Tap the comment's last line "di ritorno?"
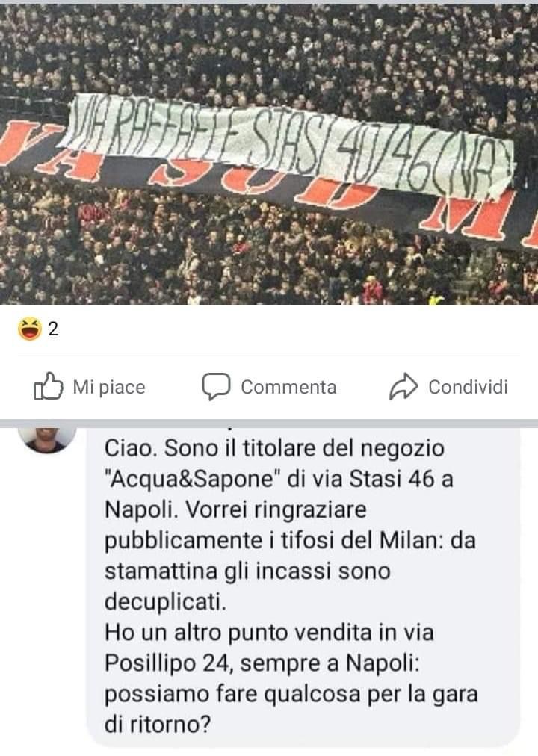The height and width of the screenshot is (756, 538). (158, 725)
